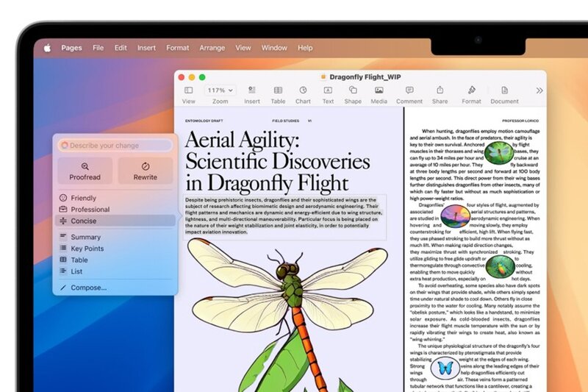Open the Share toolbar icon
588x392 pixels.
pos(440,90)
